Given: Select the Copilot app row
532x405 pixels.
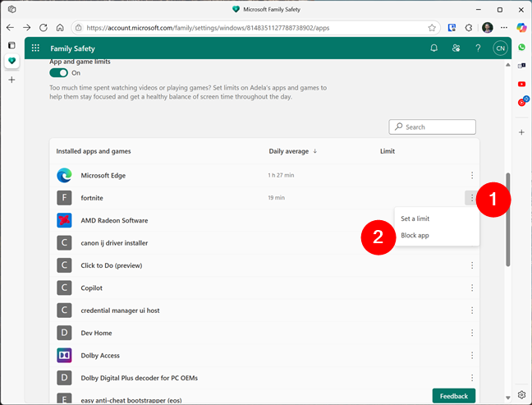Looking at the screenshot, I should (x=264, y=288).
